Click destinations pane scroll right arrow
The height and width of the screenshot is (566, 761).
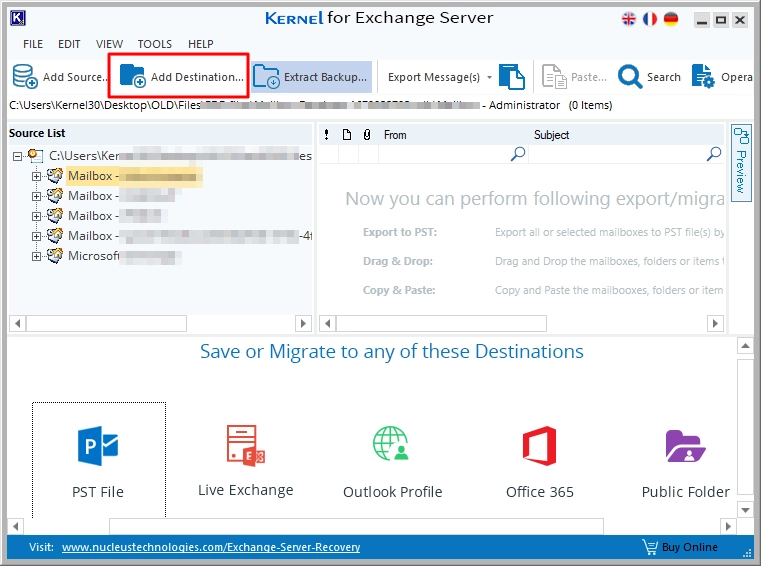point(728,526)
